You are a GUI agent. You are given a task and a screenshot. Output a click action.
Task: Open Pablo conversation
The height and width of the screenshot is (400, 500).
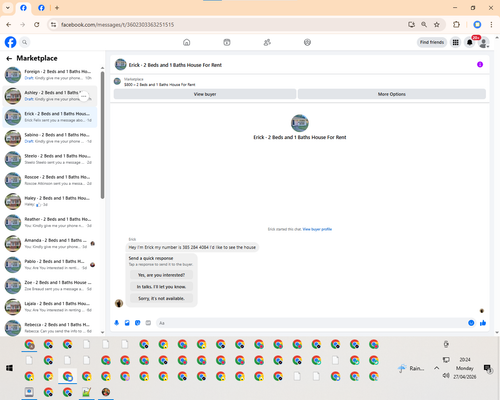[x=50, y=265]
